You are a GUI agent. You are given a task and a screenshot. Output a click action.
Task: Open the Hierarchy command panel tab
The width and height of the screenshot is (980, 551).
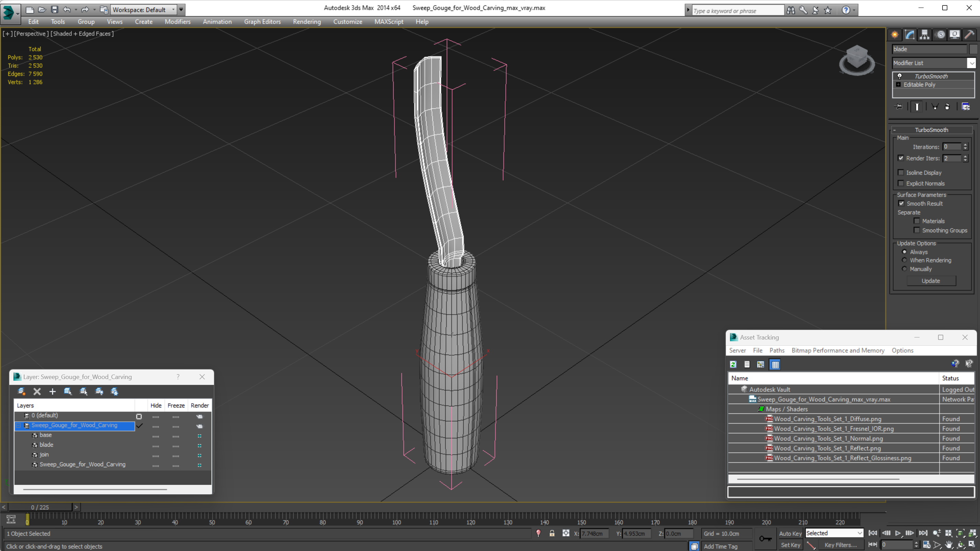point(924,35)
